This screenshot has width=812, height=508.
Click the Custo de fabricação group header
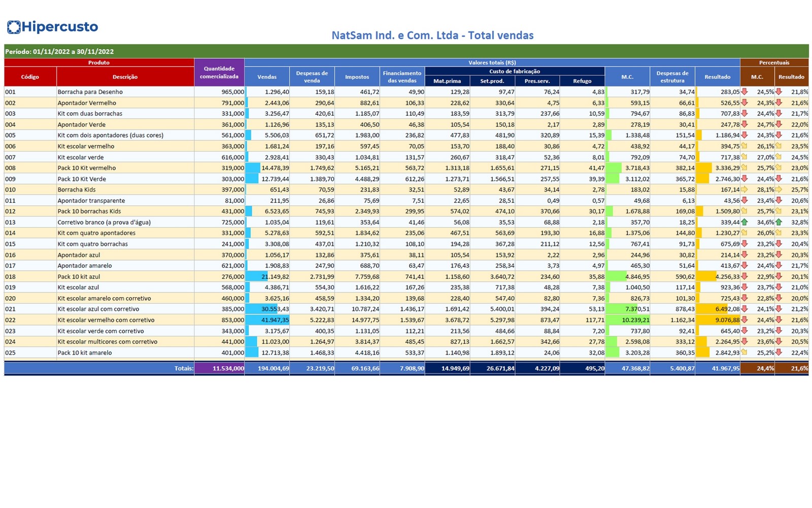[515, 71]
